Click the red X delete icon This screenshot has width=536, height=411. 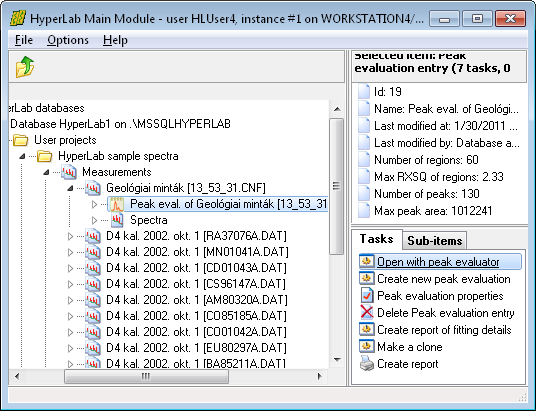[366, 312]
